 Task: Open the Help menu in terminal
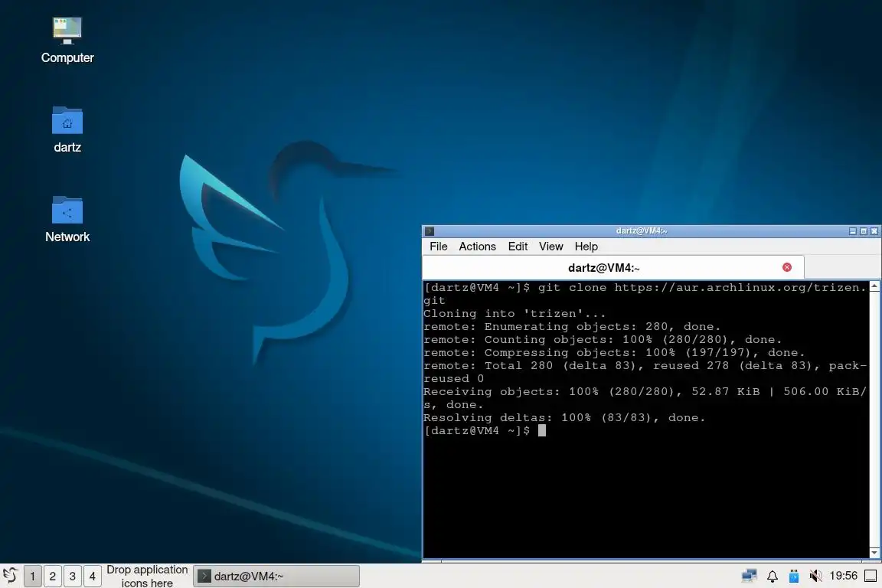(586, 247)
